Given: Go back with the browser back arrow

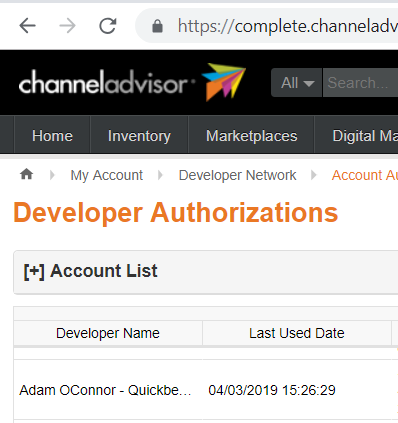Looking at the screenshot, I should pos(27,26).
